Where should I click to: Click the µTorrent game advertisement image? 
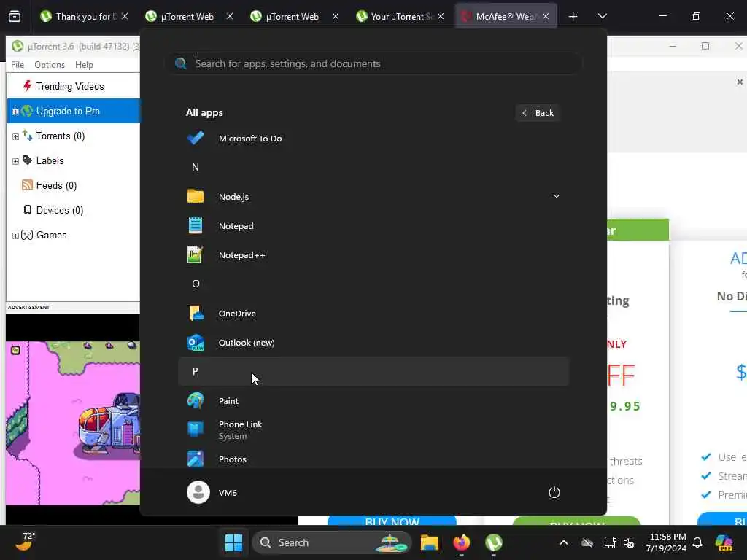click(x=73, y=423)
